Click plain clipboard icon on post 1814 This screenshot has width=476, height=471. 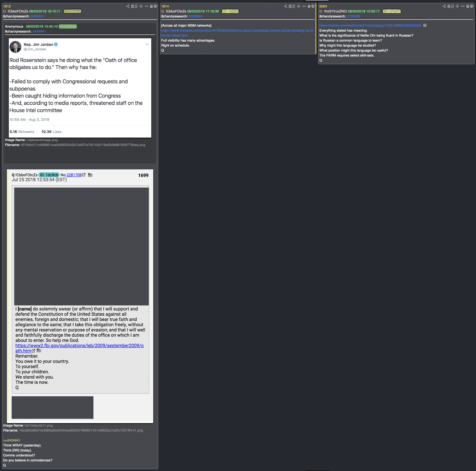(309, 6)
